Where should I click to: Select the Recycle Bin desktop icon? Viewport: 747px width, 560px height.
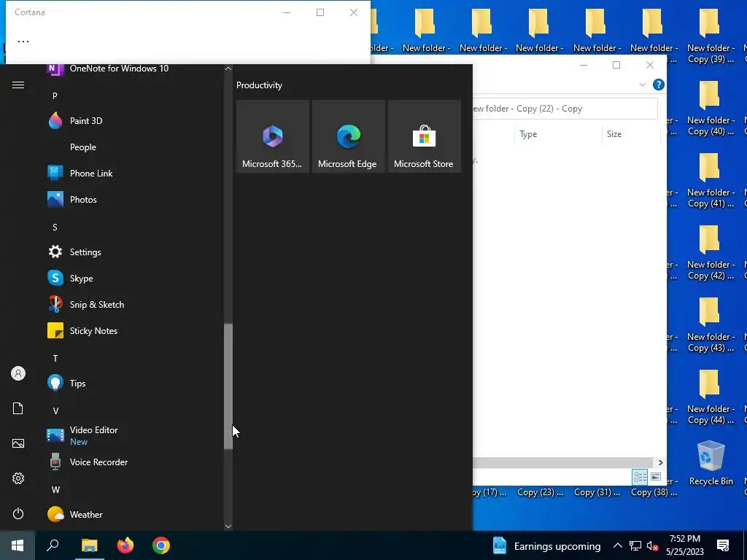[x=711, y=463]
